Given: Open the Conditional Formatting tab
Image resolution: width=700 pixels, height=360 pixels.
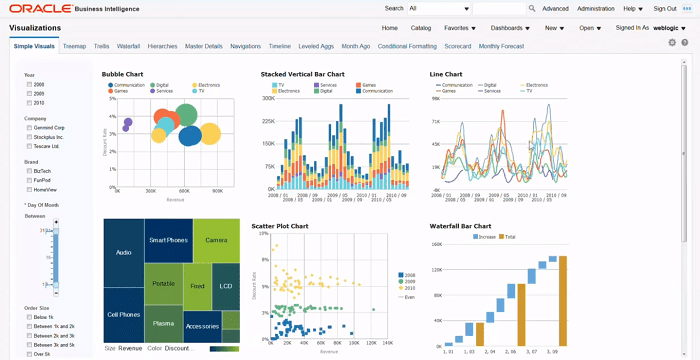Looking at the screenshot, I should pyautogui.click(x=407, y=46).
